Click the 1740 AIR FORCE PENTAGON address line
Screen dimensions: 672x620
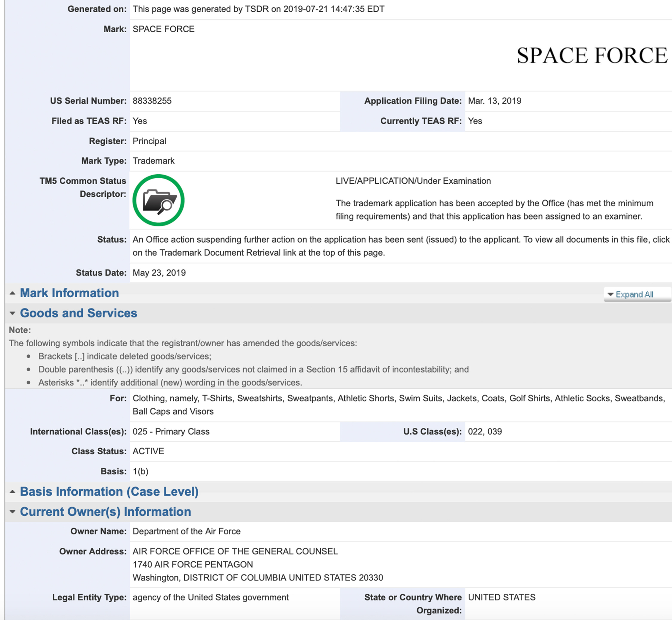point(193,564)
